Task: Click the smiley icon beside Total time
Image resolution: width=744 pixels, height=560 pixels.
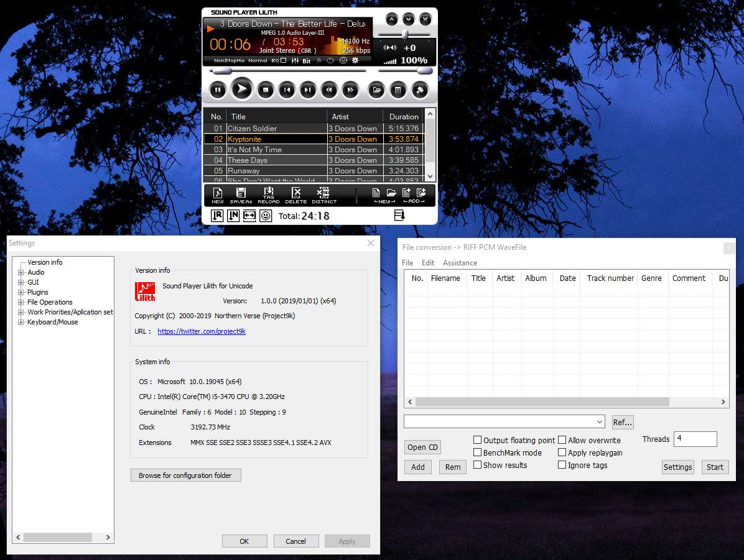Action: click(x=266, y=216)
